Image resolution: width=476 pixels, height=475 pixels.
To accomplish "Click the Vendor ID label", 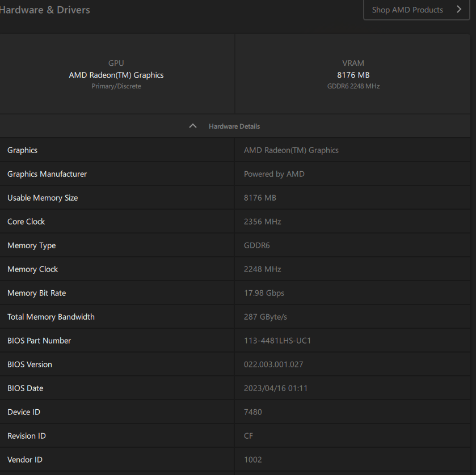I will 25,460.
